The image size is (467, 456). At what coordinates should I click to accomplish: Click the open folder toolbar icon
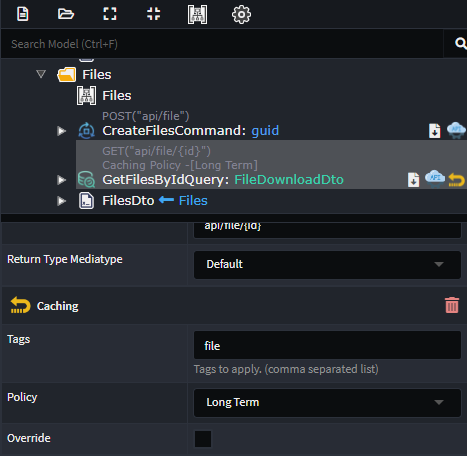click(66, 14)
